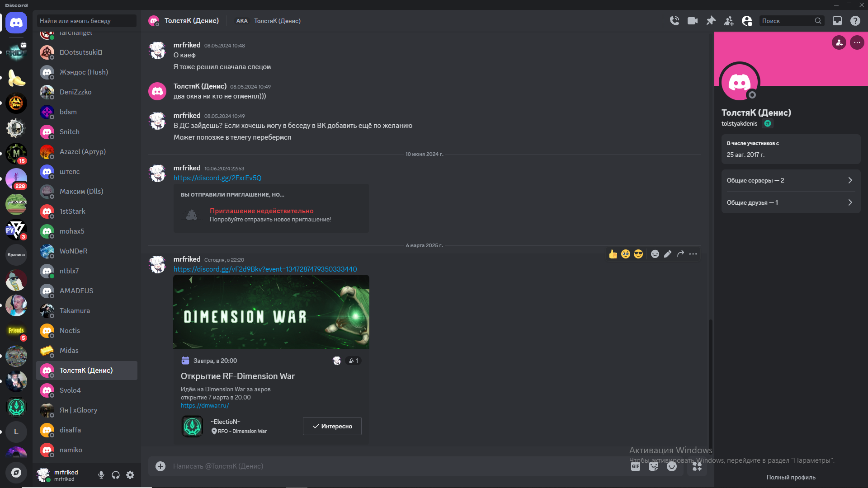Open more options on profile banner
Viewport: 868px width, 488px height.
pyautogui.click(x=857, y=42)
